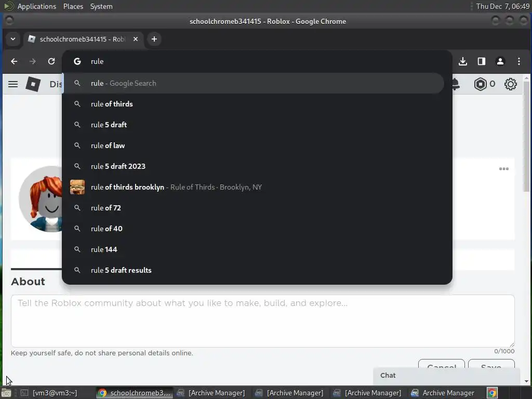The image size is (532, 399).
Task: Select the schoolchromeb341415 Roblox tab
Action: (x=83, y=39)
